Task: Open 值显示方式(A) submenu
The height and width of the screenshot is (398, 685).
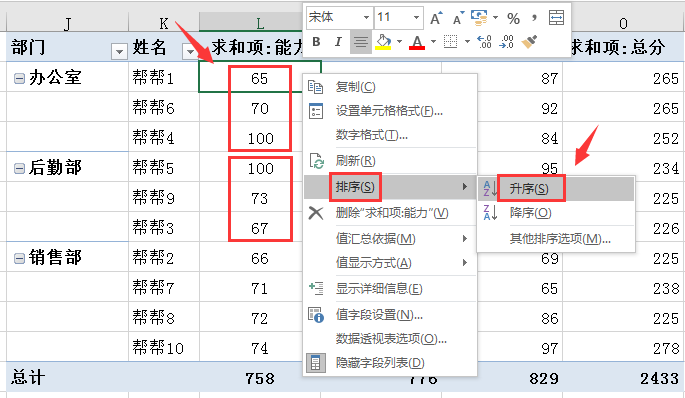Action: point(390,263)
